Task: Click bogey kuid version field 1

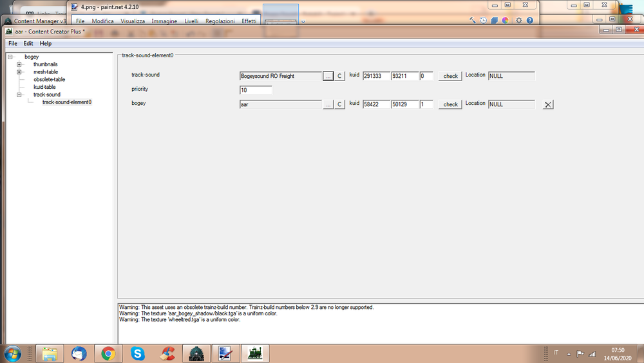Action: [426, 104]
